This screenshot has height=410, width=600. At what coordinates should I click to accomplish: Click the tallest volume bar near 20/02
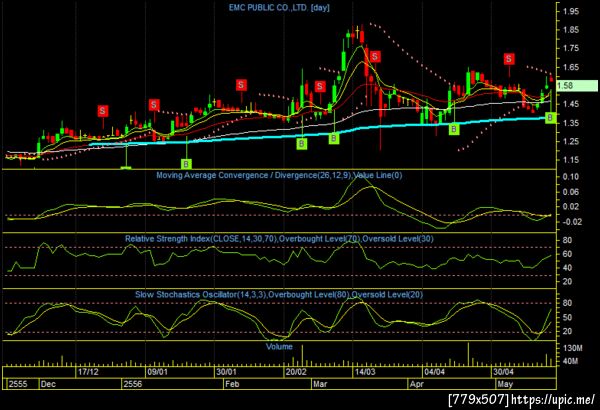(302, 356)
